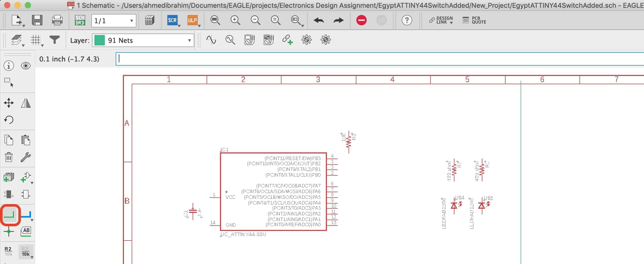This screenshot has height=264, width=644.
Task: Click the ATtiny44 IC1 symbol
Action: (x=273, y=192)
